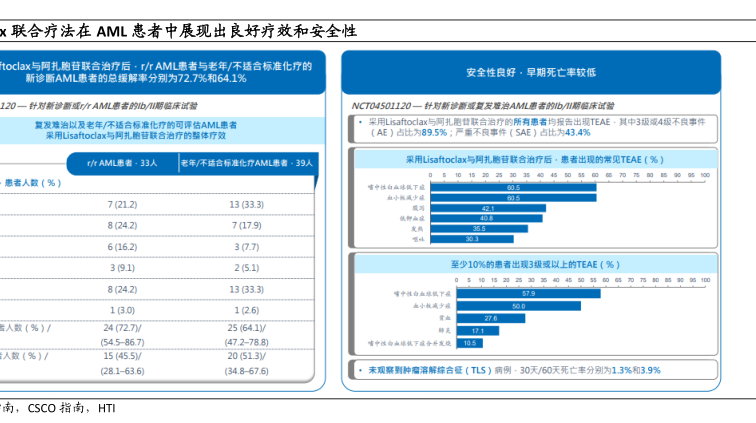The width and height of the screenshot is (756, 423).
Task: Click the 安全性良好·早期死亡率较低 header banner
Action: [x=530, y=73]
